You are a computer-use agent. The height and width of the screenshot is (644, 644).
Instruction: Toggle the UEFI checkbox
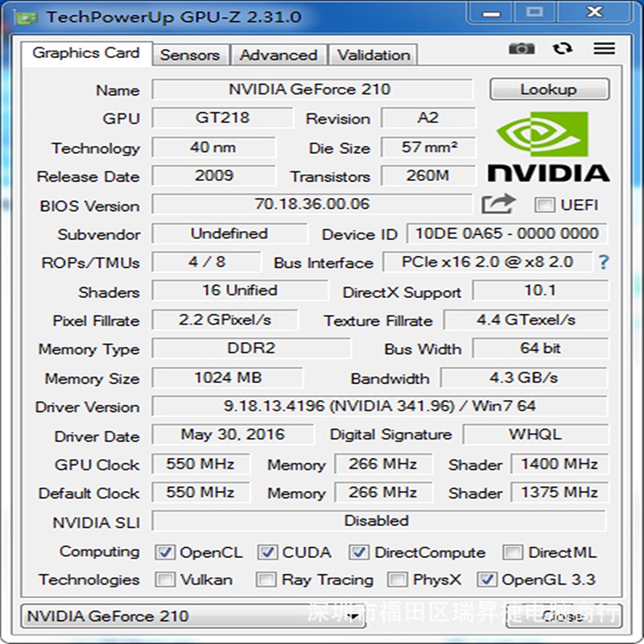point(543,205)
